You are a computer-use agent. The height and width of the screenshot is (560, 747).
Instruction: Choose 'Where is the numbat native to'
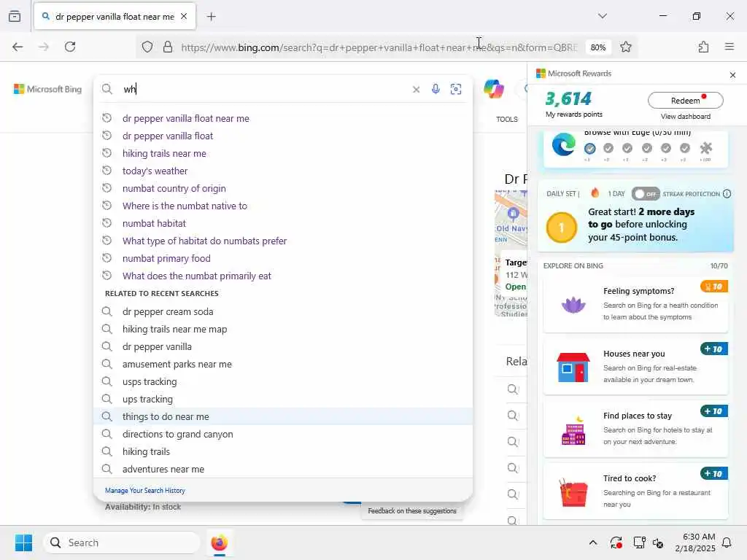click(283, 206)
